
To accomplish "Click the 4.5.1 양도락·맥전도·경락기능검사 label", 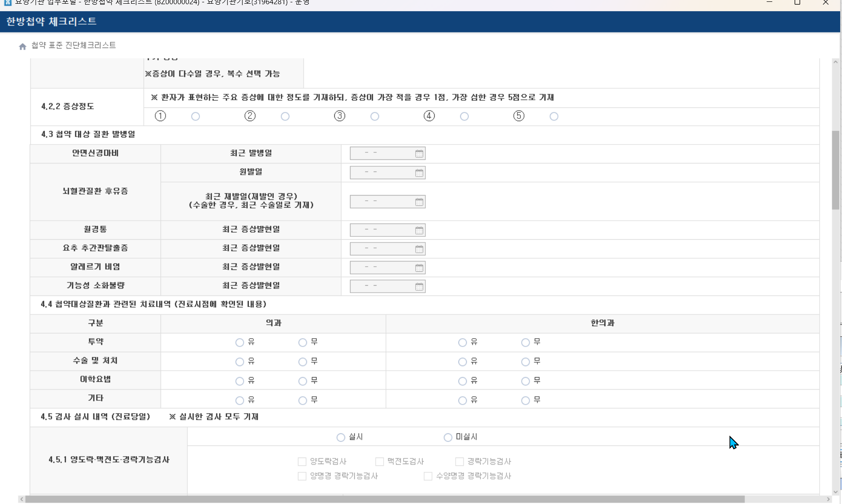I will [109, 459].
